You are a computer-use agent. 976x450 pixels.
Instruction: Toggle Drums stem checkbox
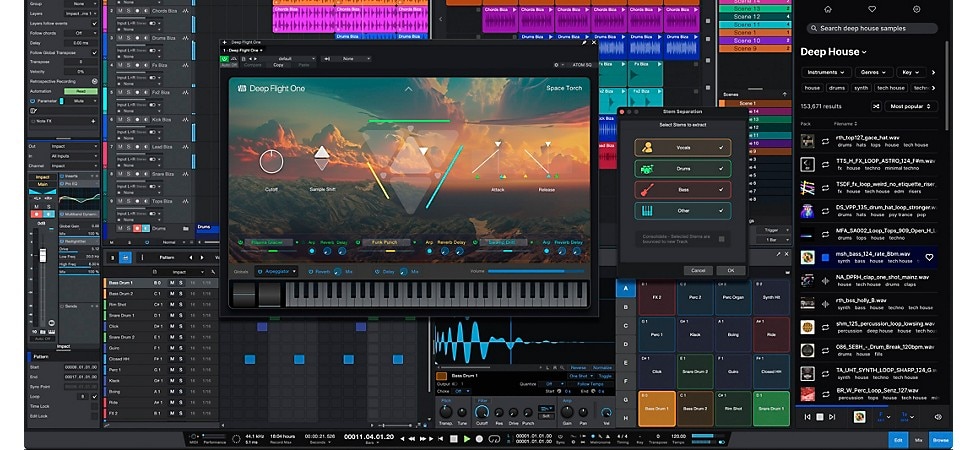(721, 169)
